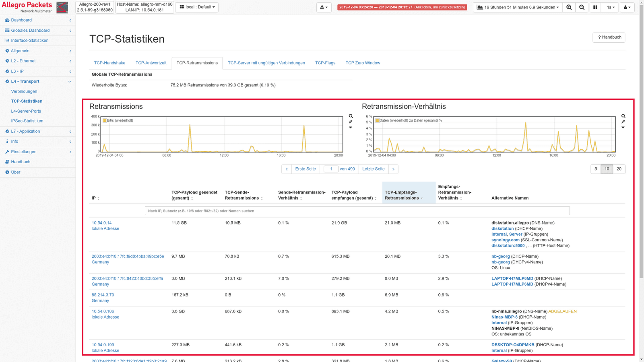Viewport: 644px width, 362px height.
Task: Click the shrink icon beside the Retransmission-Verhältnis chart
Action: coord(623,122)
